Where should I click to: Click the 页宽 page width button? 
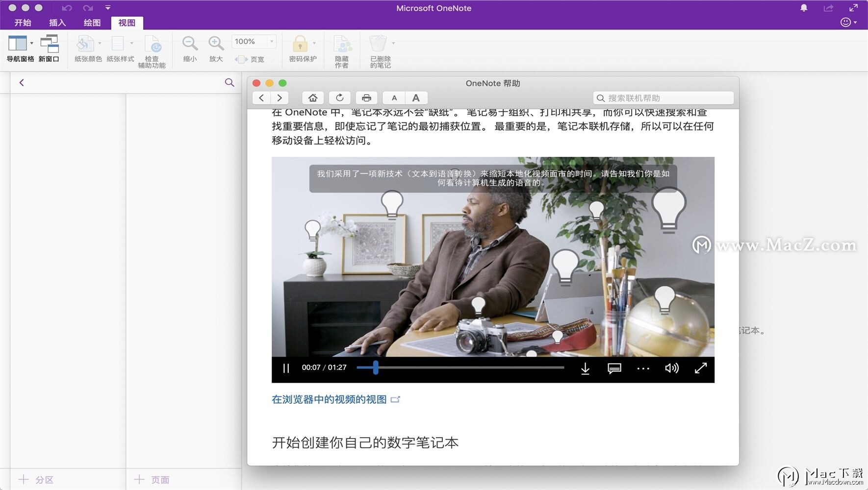(250, 59)
